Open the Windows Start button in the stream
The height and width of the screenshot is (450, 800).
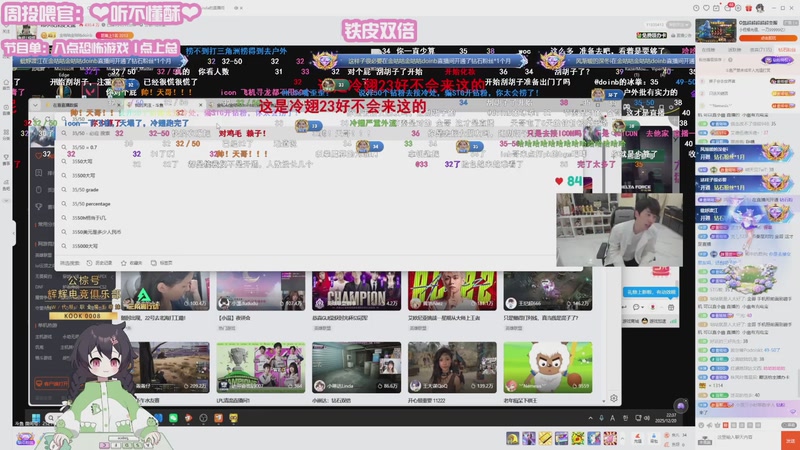pyautogui.click(x=36, y=418)
